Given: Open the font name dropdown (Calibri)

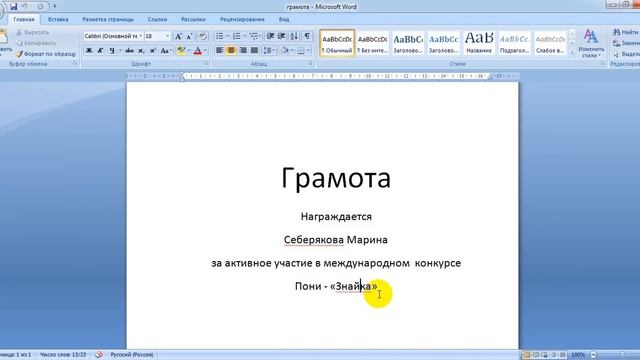Looking at the screenshot, I should [x=141, y=37].
